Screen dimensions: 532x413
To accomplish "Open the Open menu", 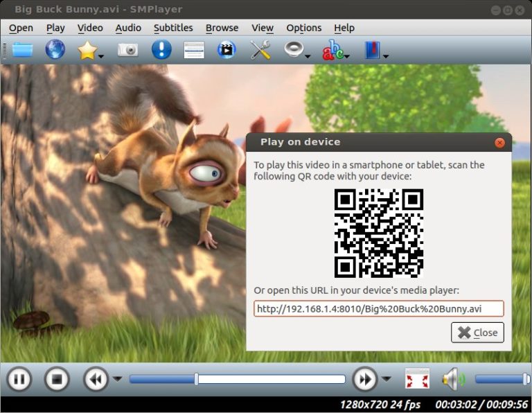I will coord(21,28).
